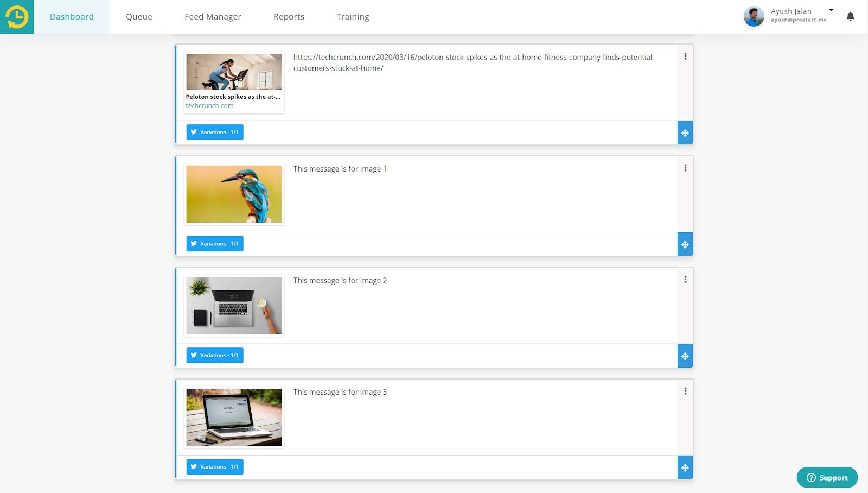Open the Peloton exercise bike thumbnail
Viewport: 868px width, 493px height.
(x=234, y=72)
